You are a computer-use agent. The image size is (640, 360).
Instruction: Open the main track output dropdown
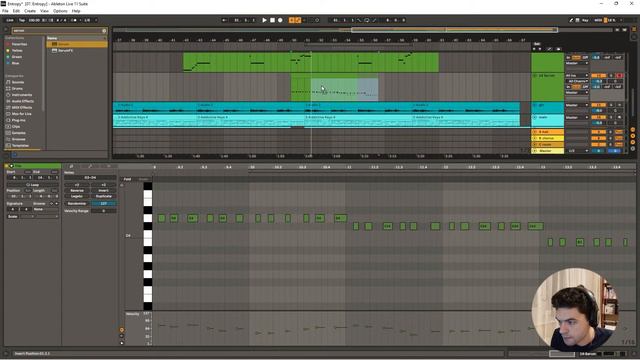coord(577,118)
